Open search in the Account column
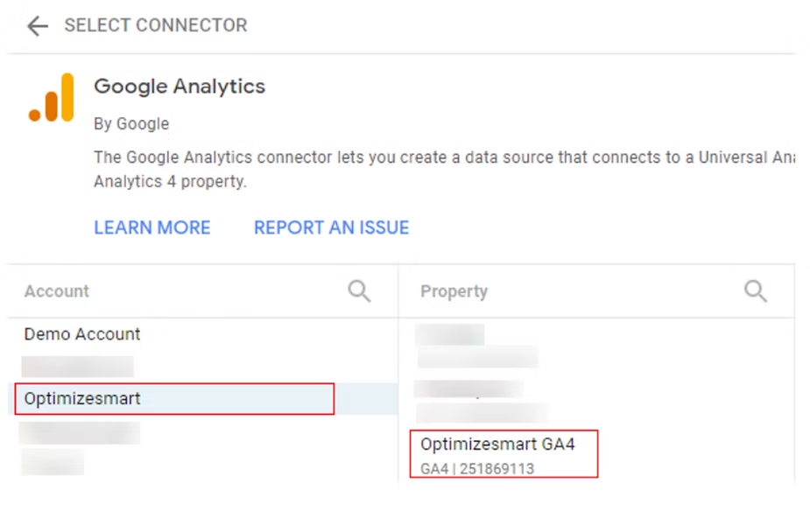Viewport: 810px width, 532px height. (359, 291)
